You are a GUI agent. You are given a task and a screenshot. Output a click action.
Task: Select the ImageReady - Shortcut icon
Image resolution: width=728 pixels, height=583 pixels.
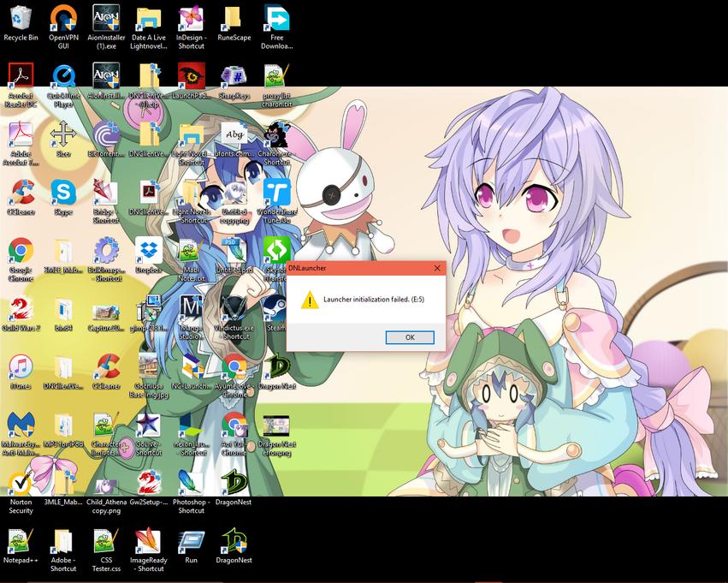click(149, 541)
